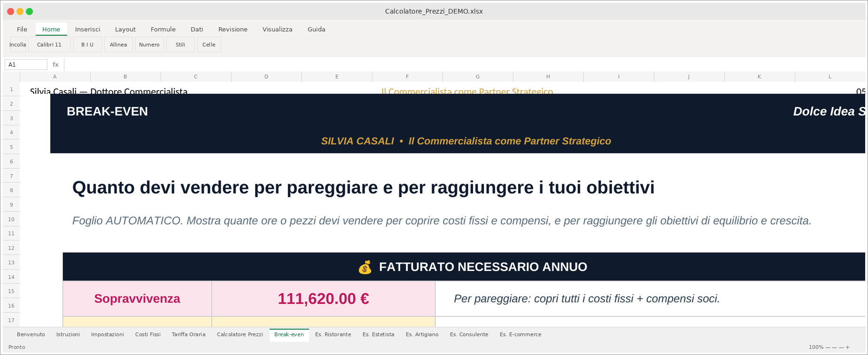Switch to the Benvenuto sheet tab

(31, 334)
